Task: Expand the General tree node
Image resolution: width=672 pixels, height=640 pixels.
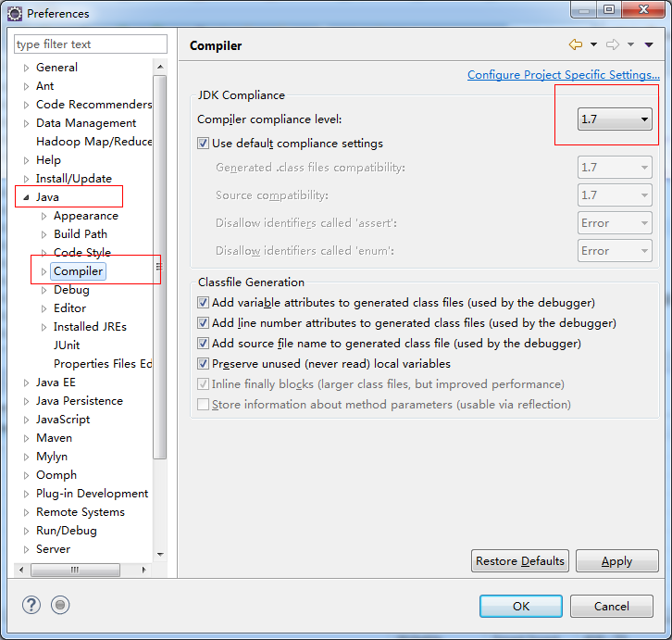Action: pyautogui.click(x=26, y=68)
